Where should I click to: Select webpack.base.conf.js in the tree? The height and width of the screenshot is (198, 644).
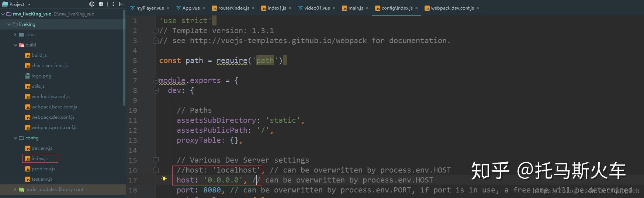tap(54, 107)
